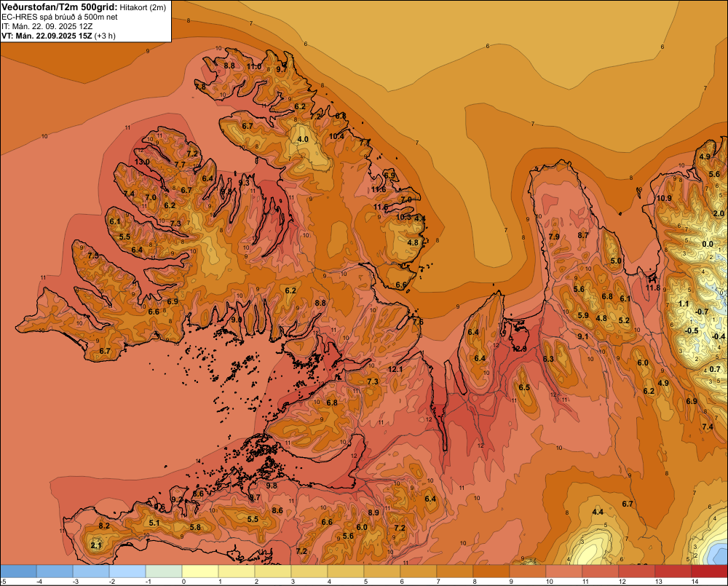The image size is (728, 586).
Task: Click the '-3' label on the color scale
Action: (x=75, y=582)
